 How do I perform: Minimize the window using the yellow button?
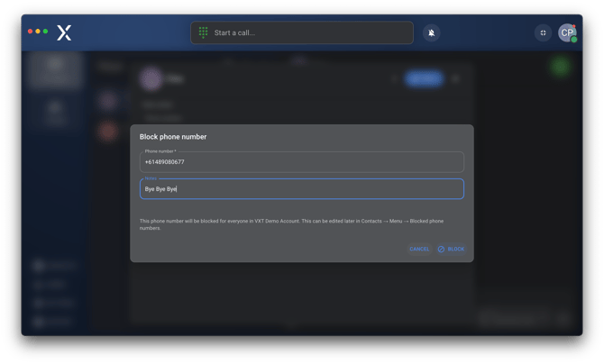click(x=38, y=32)
